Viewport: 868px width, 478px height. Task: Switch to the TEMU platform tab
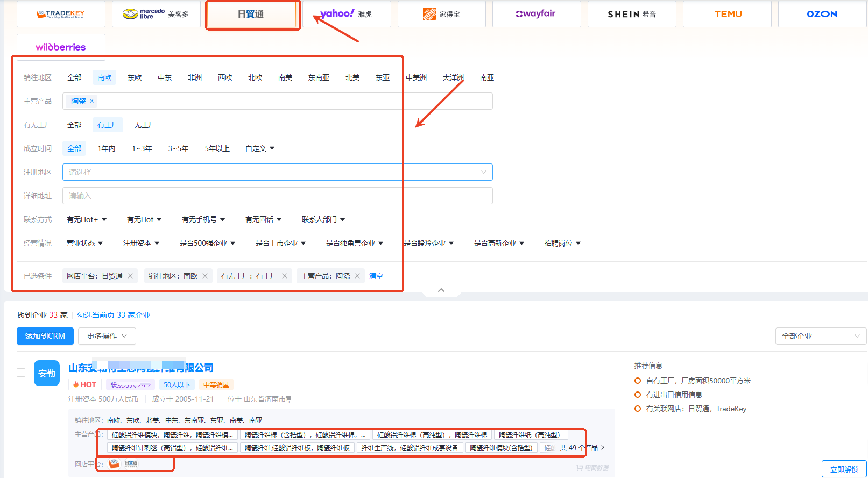coord(728,14)
